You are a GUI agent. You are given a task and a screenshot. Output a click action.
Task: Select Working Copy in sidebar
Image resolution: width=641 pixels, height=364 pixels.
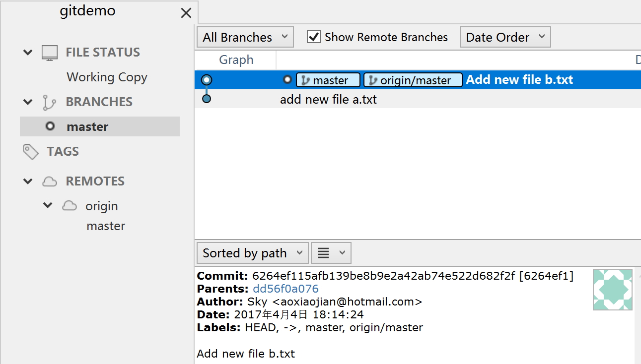click(107, 77)
